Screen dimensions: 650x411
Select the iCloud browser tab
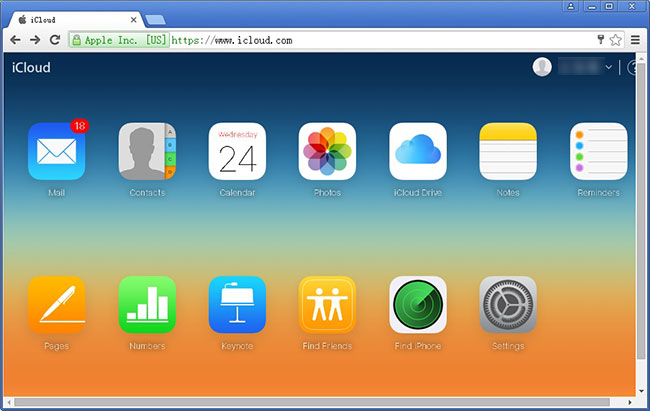click(x=77, y=19)
